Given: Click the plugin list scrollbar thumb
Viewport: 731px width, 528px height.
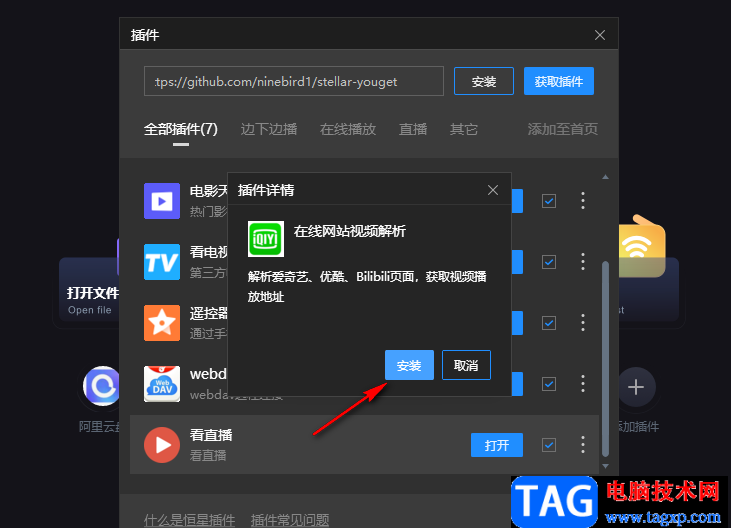Looking at the screenshot, I should click(x=606, y=359).
